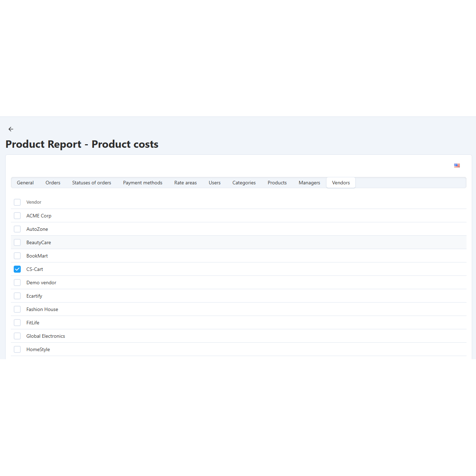Uncheck the CS-Cart vendor checkbox
Image resolution: width=476 pixels, height=476 pixels.
coord(17,269)
